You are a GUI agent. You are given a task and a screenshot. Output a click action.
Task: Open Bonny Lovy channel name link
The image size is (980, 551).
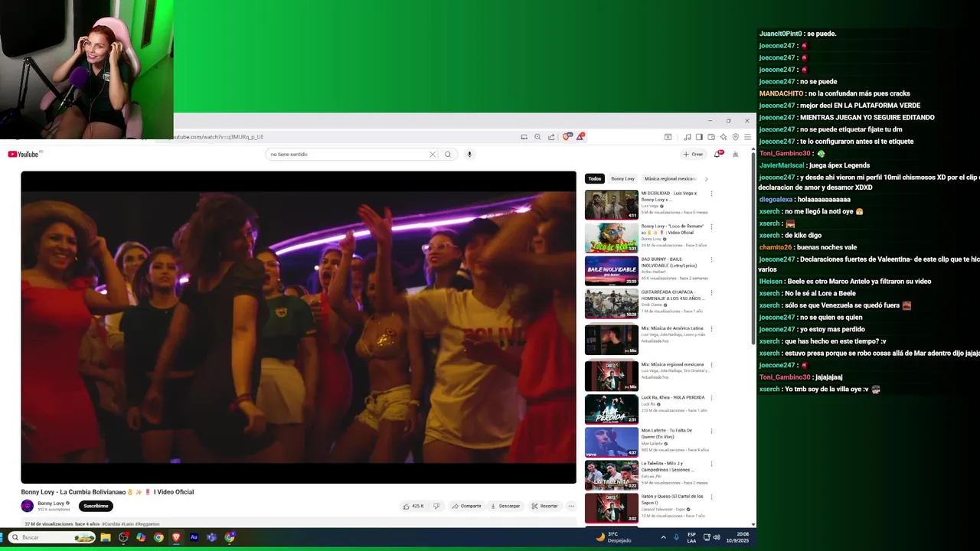51,503
